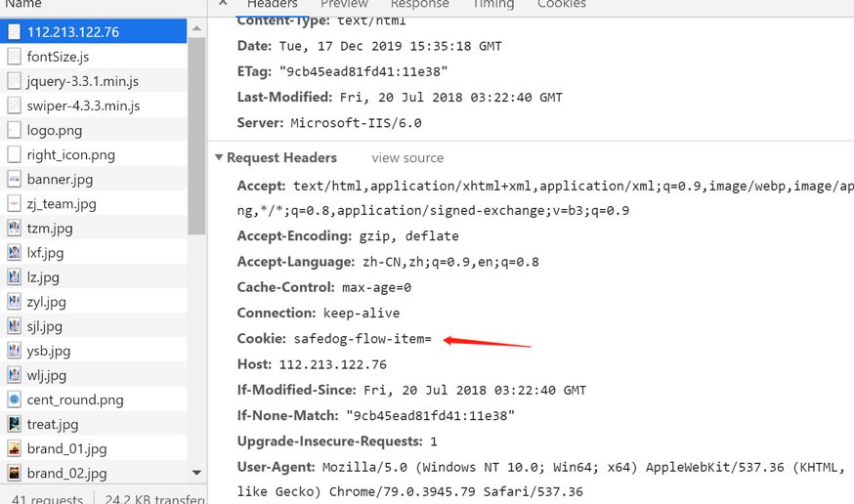Click the Cookie header value safedog-flow-item=
The height and width of the screenshot is (504, 854).
click(363, 339)
